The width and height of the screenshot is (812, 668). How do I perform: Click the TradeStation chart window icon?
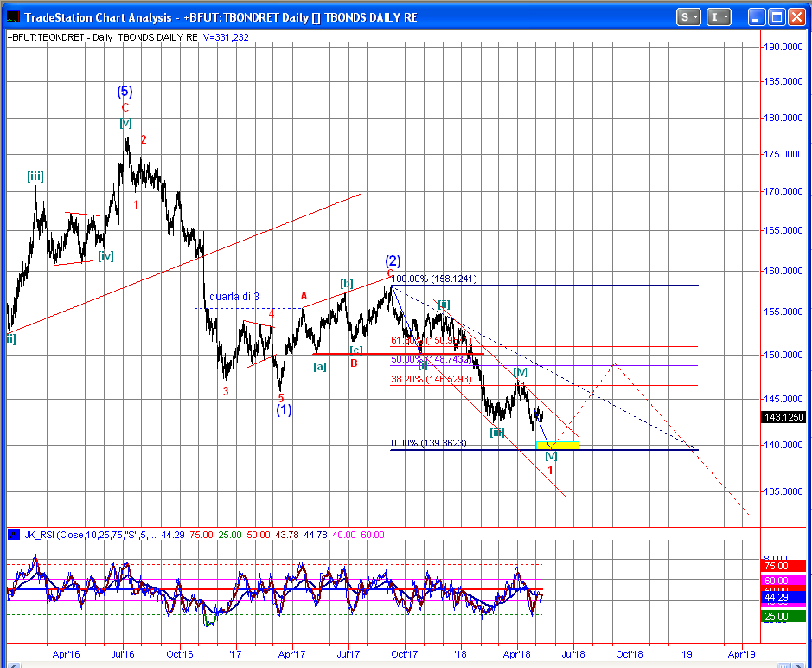14,17
